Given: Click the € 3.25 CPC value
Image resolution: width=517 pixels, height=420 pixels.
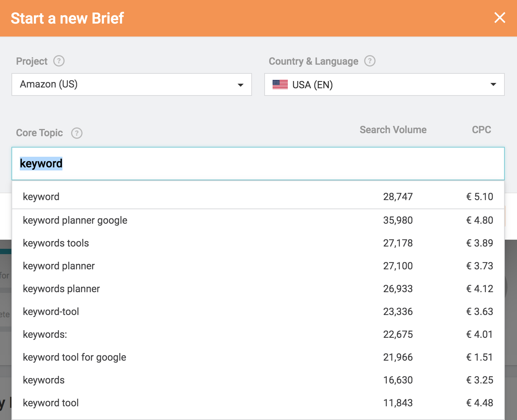Looking at the screenshot, I should 480,380.
